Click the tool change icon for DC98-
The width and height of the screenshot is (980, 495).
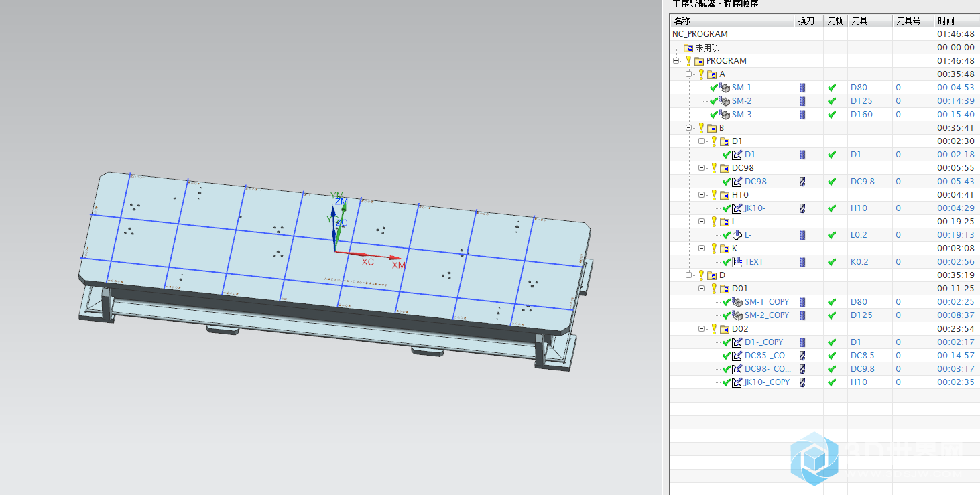(802, 182)
